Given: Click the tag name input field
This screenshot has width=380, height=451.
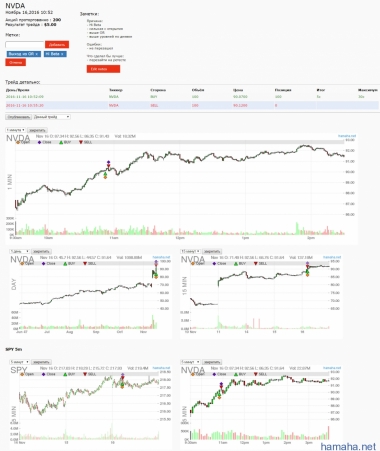Looking at the screenshot, I should pyautogui.click(x=25, y=45).
